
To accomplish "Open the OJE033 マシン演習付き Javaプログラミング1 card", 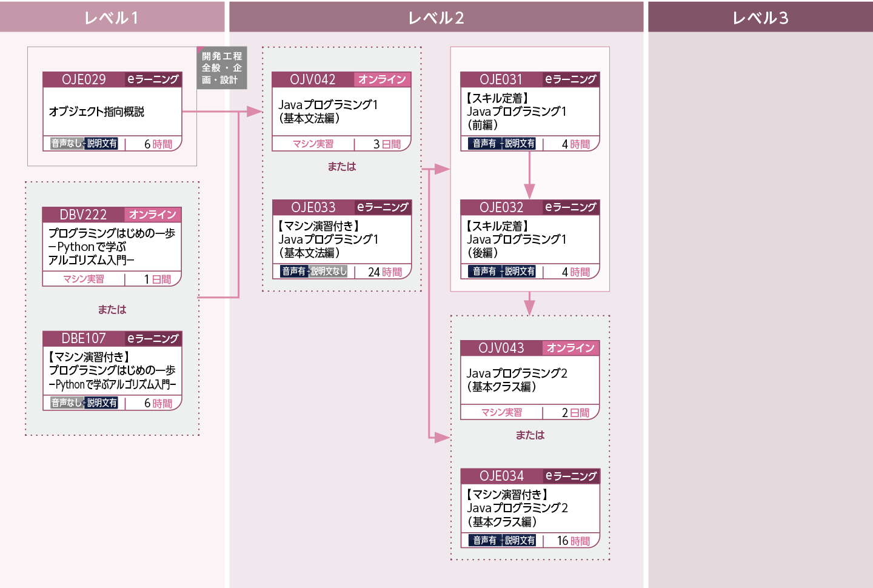I will tap(342, 239).
